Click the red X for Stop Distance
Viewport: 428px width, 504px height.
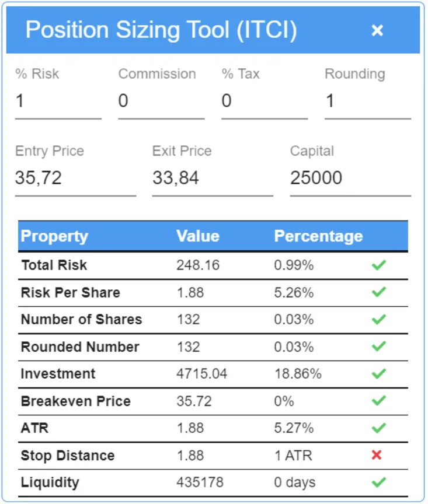click(x=377, y=455)
